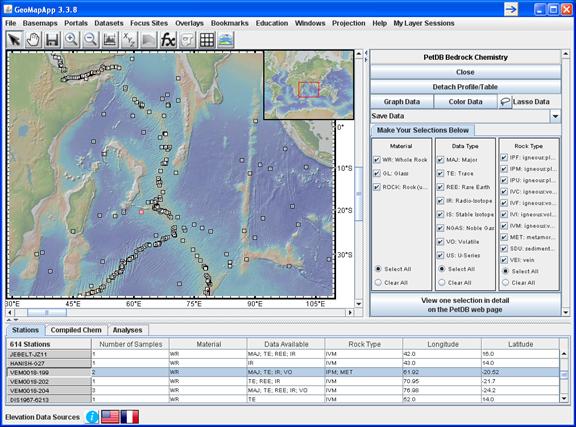Click stations table scroll down arrow
576x427 pixels.
(564, 398)
